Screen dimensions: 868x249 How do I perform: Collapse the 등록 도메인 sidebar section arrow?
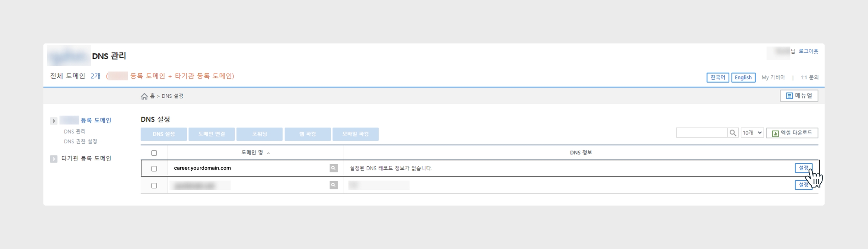53,121
